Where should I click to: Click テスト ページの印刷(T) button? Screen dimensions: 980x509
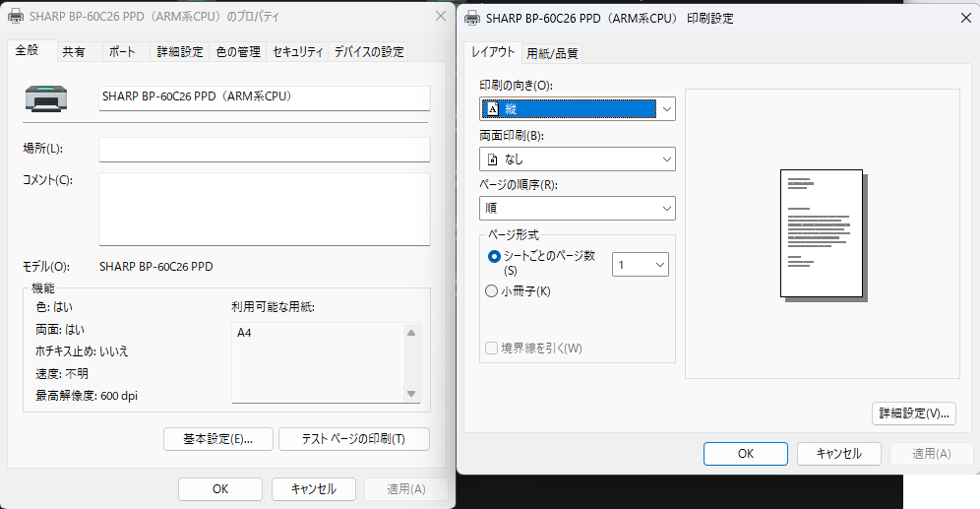[354, 439]
